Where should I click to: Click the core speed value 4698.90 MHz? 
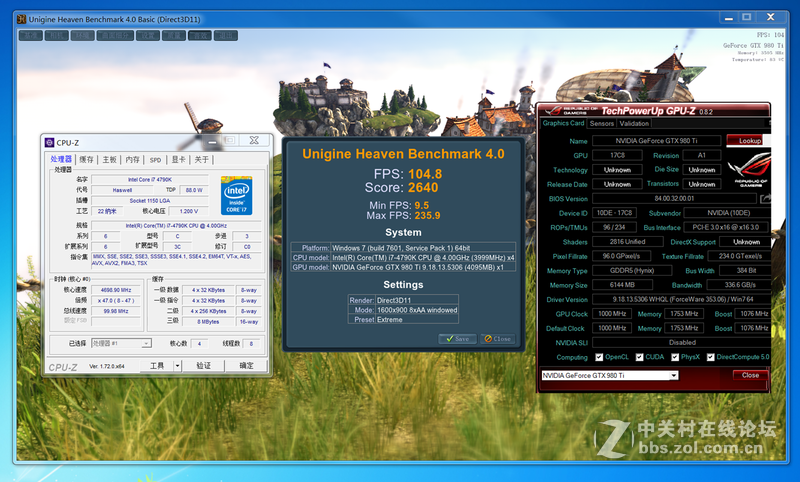point(116,290)
